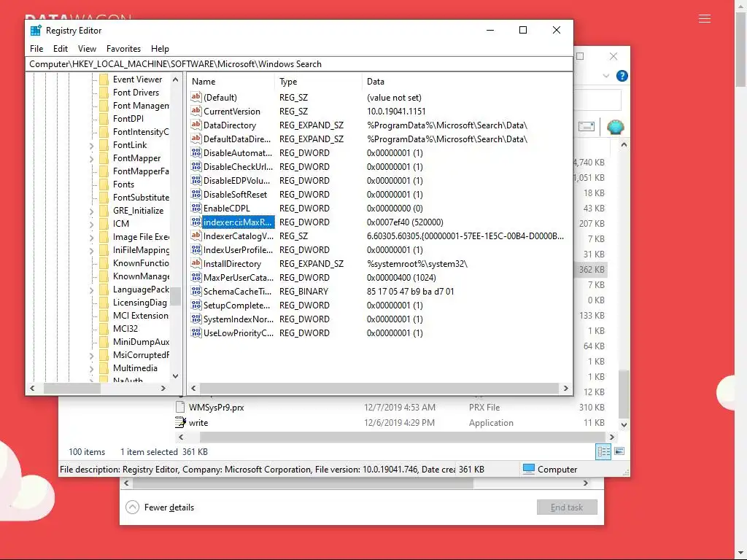Select the (Default) string value icon

pyautogui.click(x=196, y=97)
